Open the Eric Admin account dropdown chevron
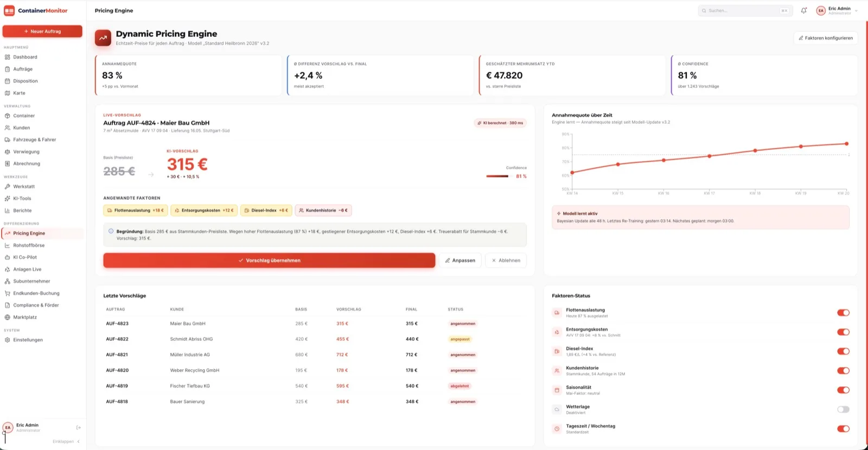 point(856,11)
